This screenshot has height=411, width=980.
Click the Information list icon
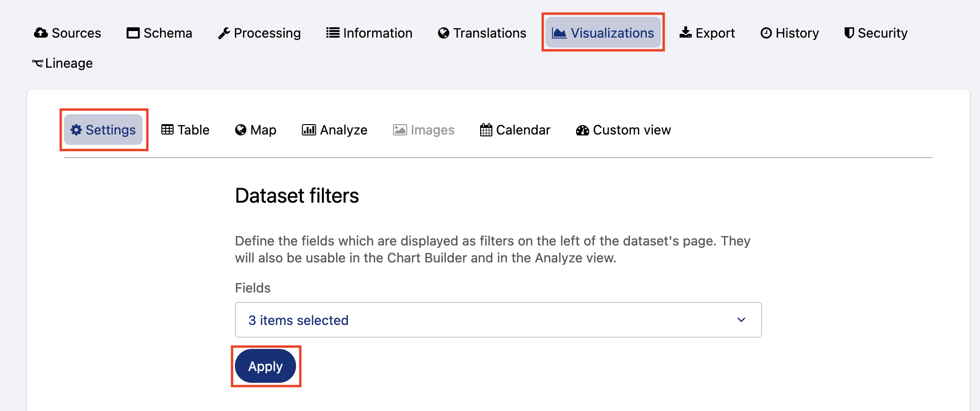pyautogui.click(x=333, y=33)
